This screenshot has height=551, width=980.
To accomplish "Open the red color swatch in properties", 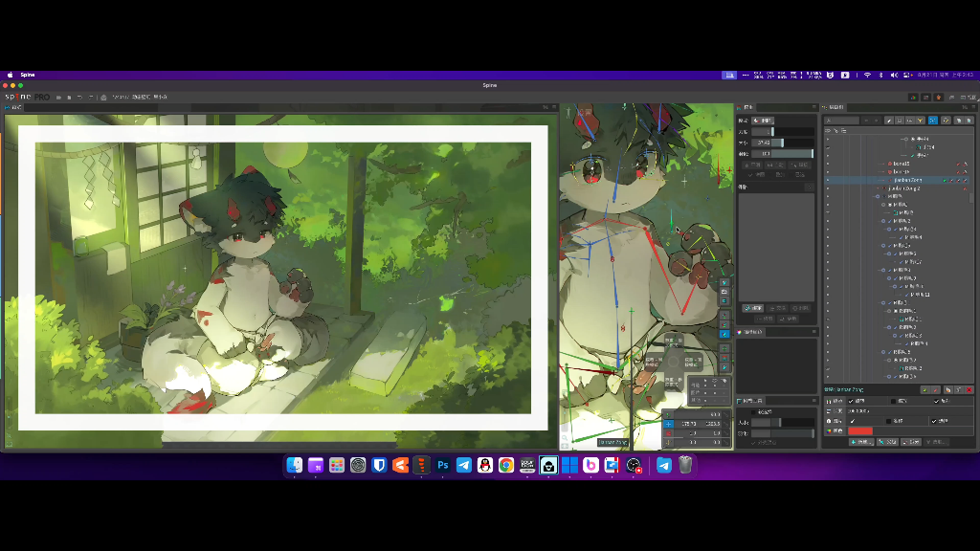I will [x=860, y=431].
